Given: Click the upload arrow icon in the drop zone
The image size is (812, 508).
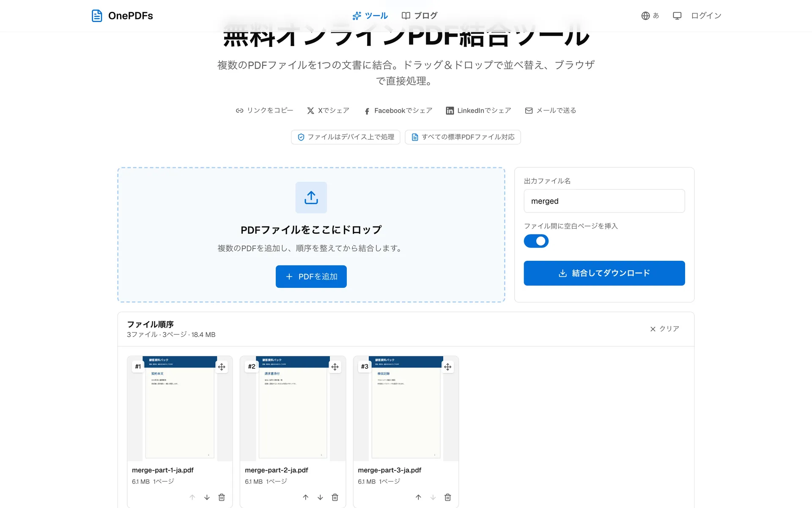Looking at the screenshot, I should [311, 198].
